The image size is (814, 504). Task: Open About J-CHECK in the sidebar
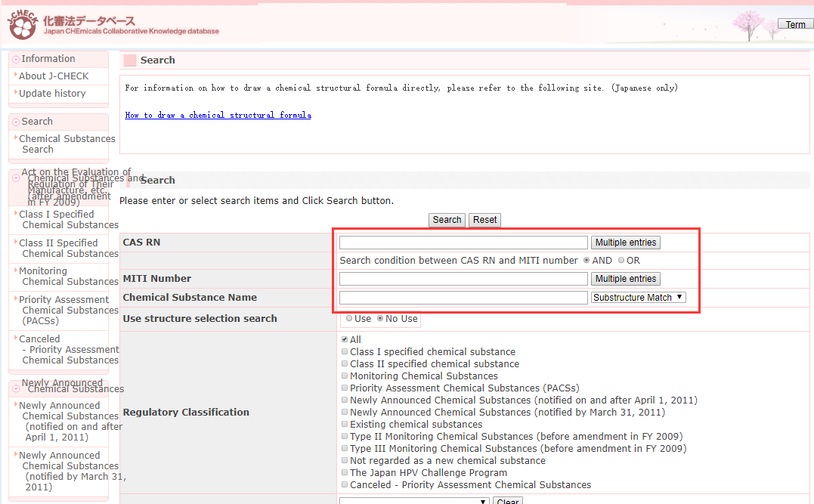coord(54,76)
